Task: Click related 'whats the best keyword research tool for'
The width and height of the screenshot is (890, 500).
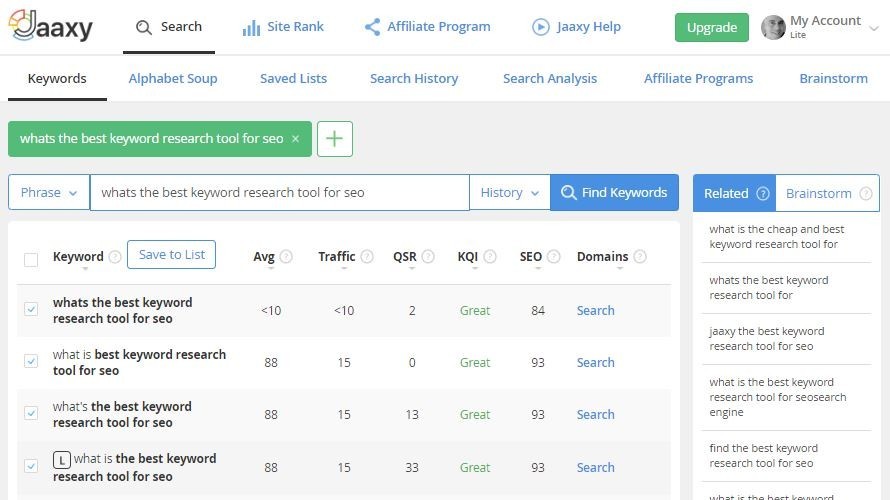Action: (769, 288)
